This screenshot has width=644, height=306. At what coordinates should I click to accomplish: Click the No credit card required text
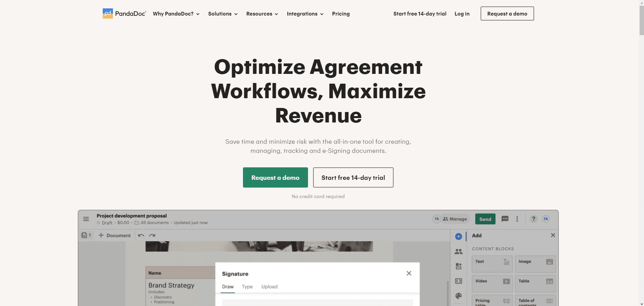pos(318,196)
